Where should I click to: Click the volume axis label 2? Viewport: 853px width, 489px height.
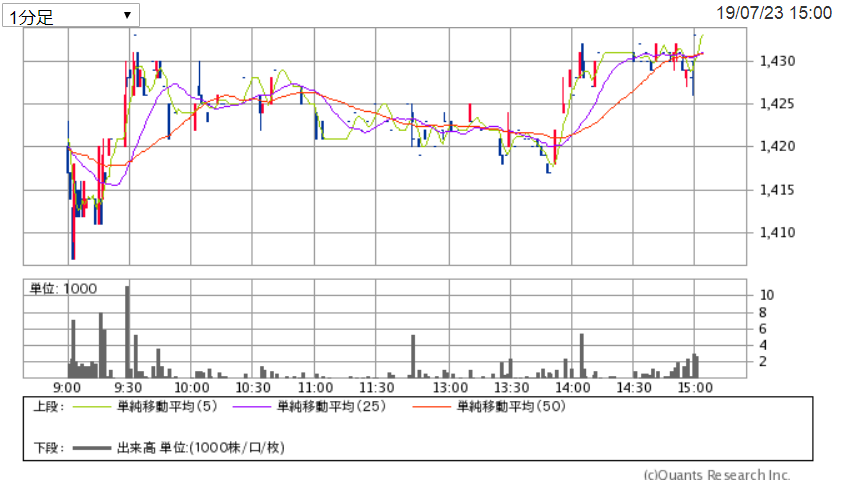(x=763, y=362)
